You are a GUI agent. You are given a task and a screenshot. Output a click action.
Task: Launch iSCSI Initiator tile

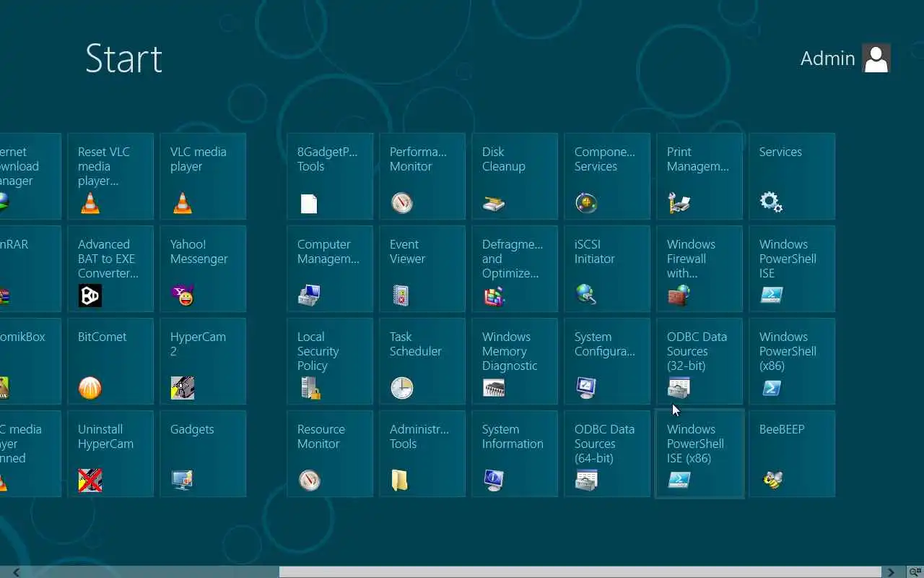point(607,269)
